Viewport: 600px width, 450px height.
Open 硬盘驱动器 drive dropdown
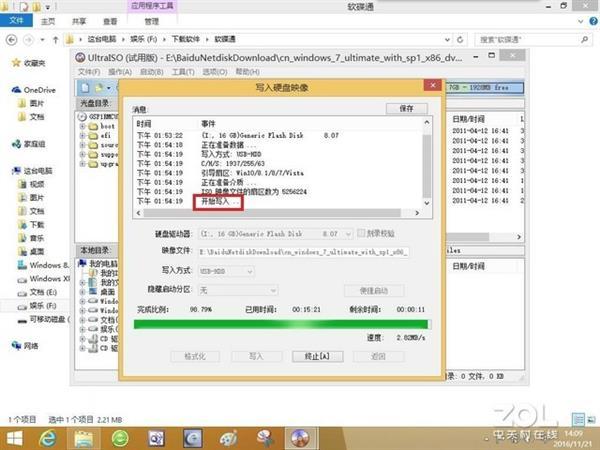[348, 233]
